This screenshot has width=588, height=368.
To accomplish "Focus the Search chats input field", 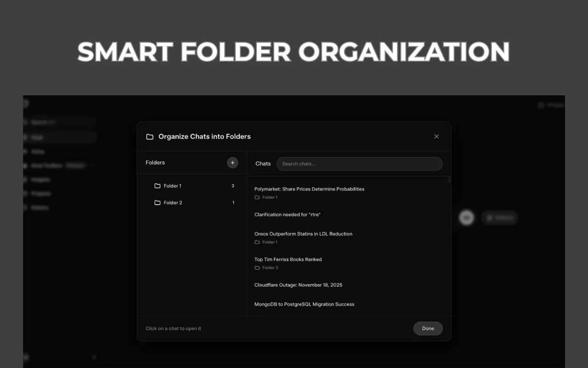I will pyautogui.click(x=359, y=164).
